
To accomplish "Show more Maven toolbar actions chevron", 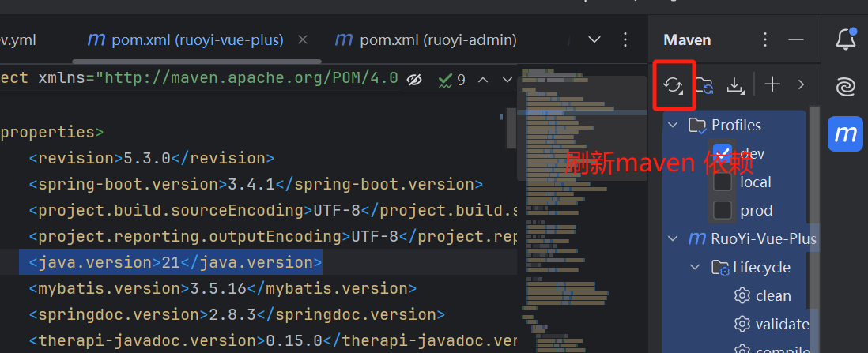I will click(801, 84).
